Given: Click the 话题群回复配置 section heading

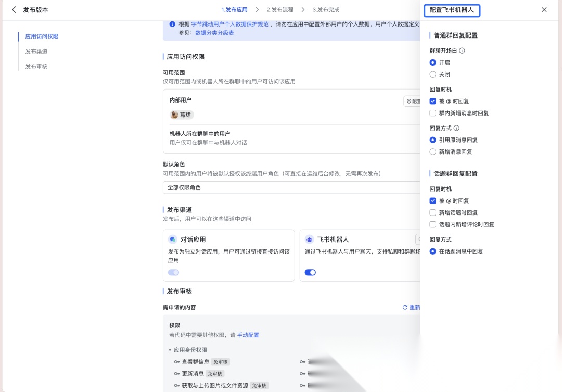Looking at the screenshot, I should pos(455,173).
